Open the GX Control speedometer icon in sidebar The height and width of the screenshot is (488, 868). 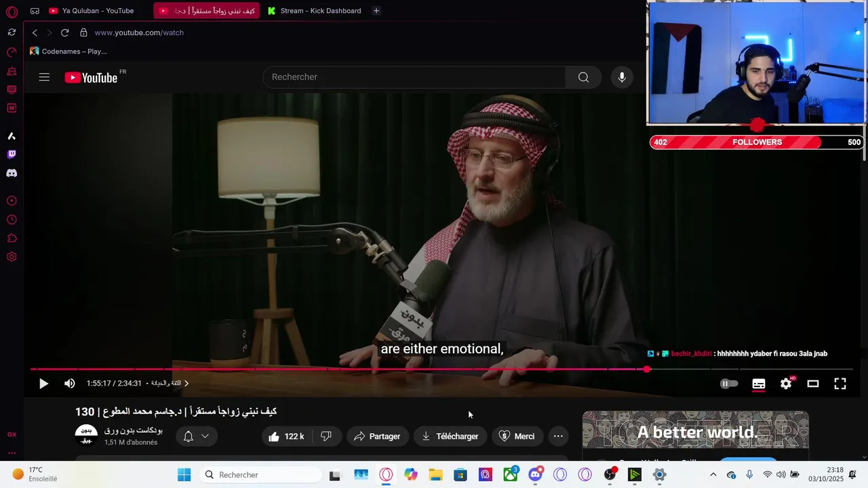12,52
